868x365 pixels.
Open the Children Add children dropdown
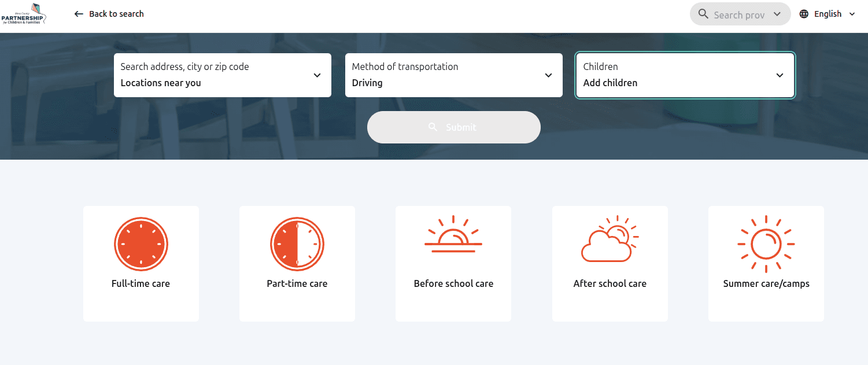click(x=779, y=75)
